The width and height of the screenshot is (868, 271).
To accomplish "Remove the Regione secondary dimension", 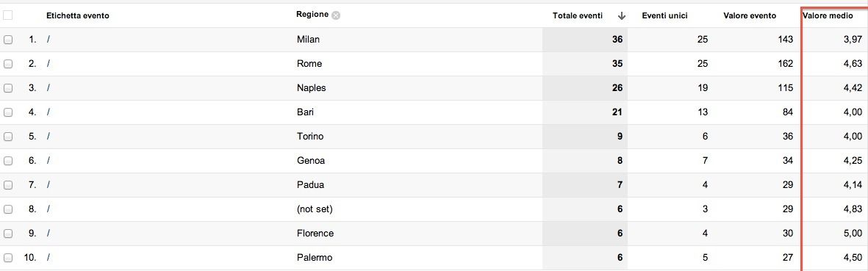I will coord(335,15).
